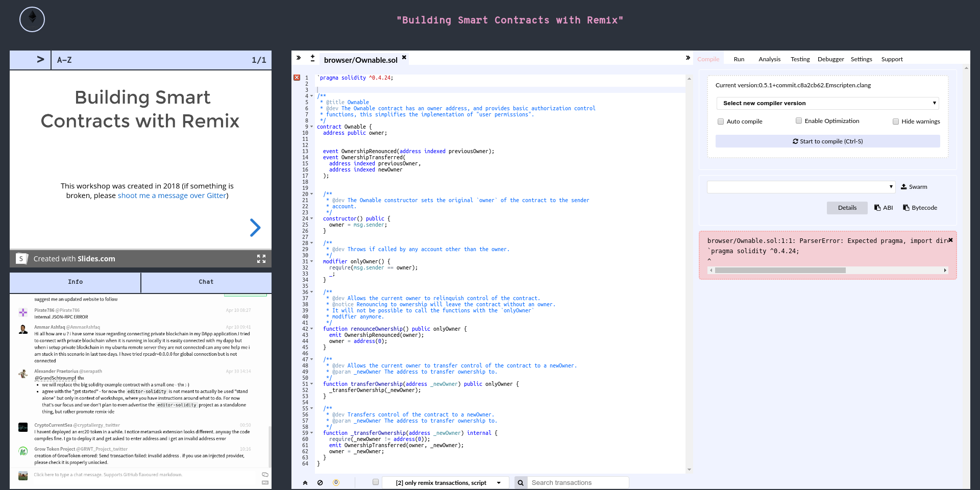Go to the next slide arrow
Viewport: 980px width, 490px height.
click(x=255, y=228)
